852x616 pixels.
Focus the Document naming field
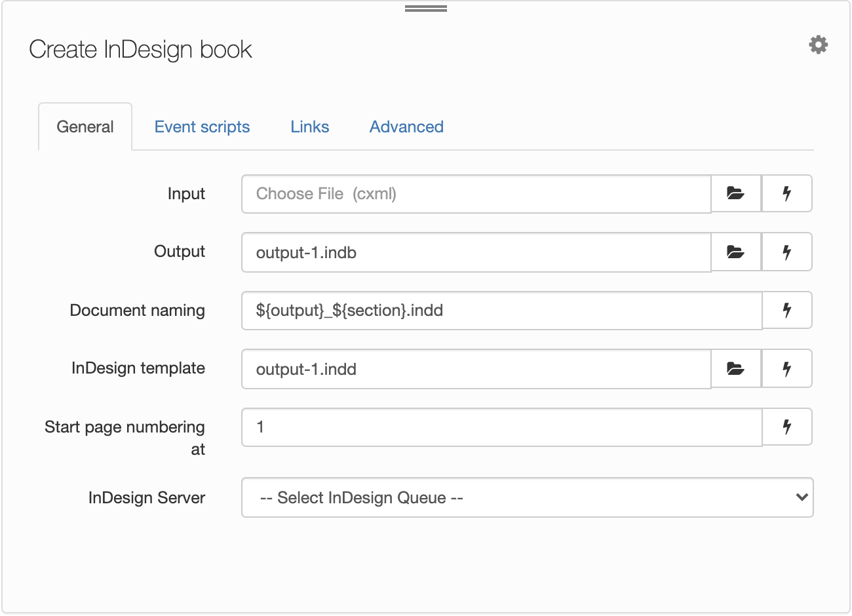click(x=502, y=310)
